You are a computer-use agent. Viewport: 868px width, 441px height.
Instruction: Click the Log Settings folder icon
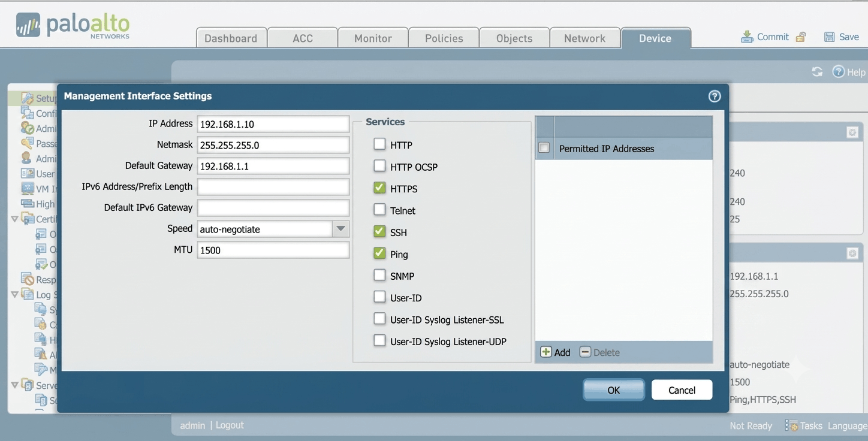pyautogui.click(x=28, y=294)
